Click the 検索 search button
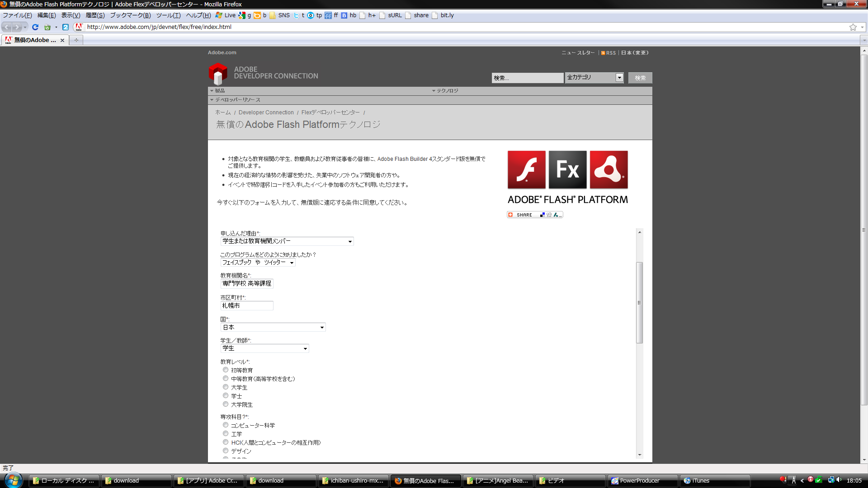 (640, 78)
